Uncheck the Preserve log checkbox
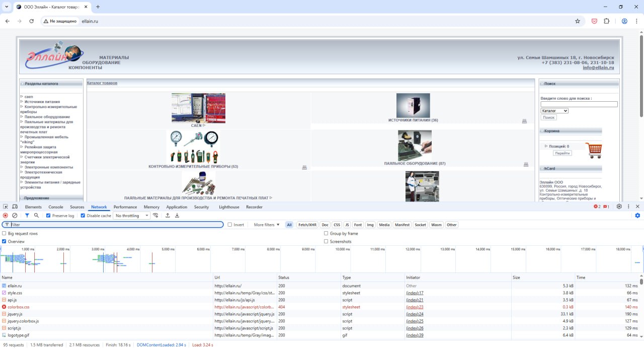644x349 pixels. (x=48, y=216)
